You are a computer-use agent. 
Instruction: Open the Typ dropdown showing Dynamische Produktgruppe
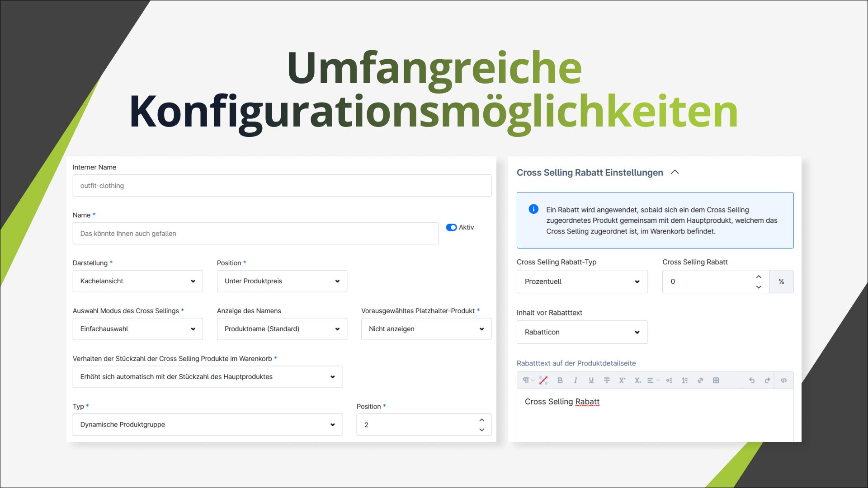point(208,425)
